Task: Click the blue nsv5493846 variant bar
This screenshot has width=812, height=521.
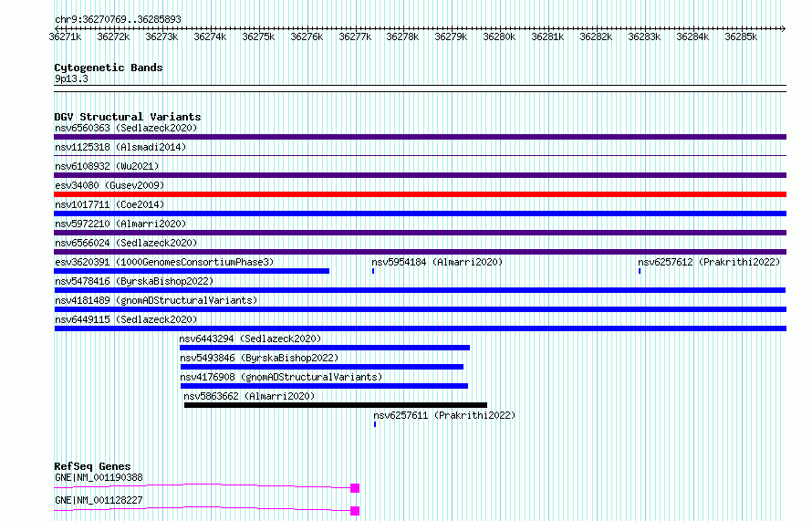Action: point(322,367)
